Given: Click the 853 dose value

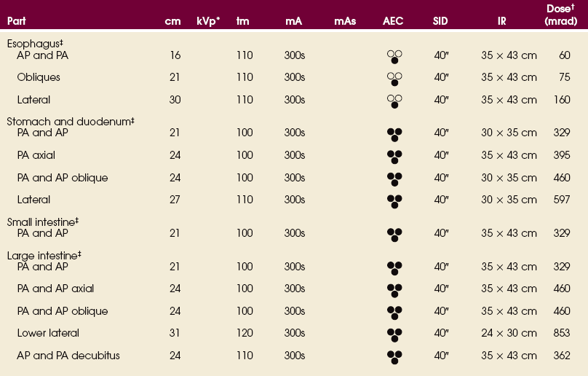Looking at the screenshot, I should pyautogui.click(x=561, y=333).
